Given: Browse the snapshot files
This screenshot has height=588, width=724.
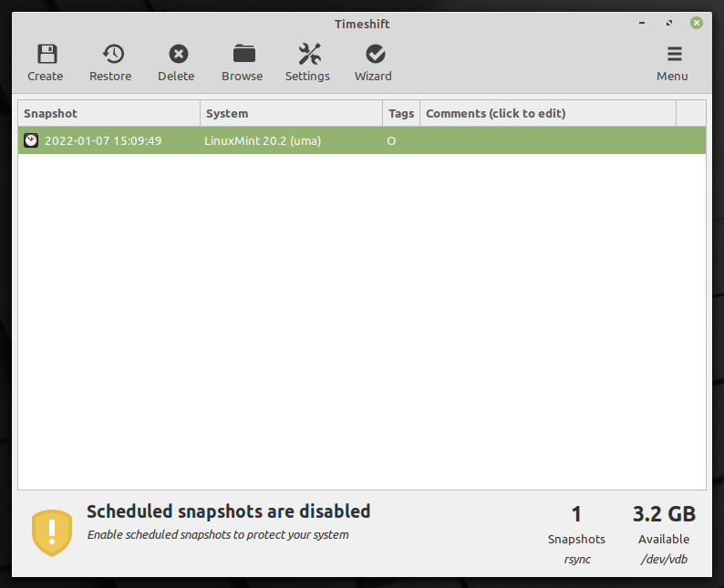Looking at the screenshot, I should point(243,63).
